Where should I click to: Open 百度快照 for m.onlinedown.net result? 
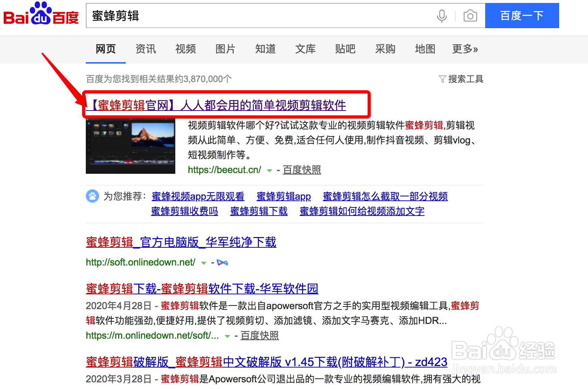260,335
